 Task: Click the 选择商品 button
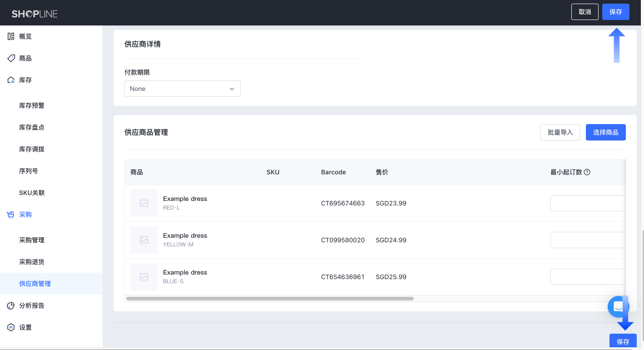point(606,132)
